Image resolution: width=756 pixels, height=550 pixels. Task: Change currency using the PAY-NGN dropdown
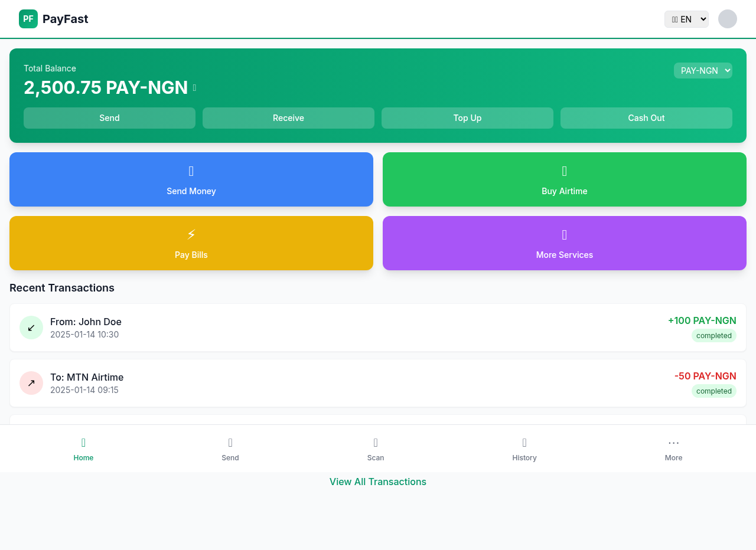[x=703, y=70]
